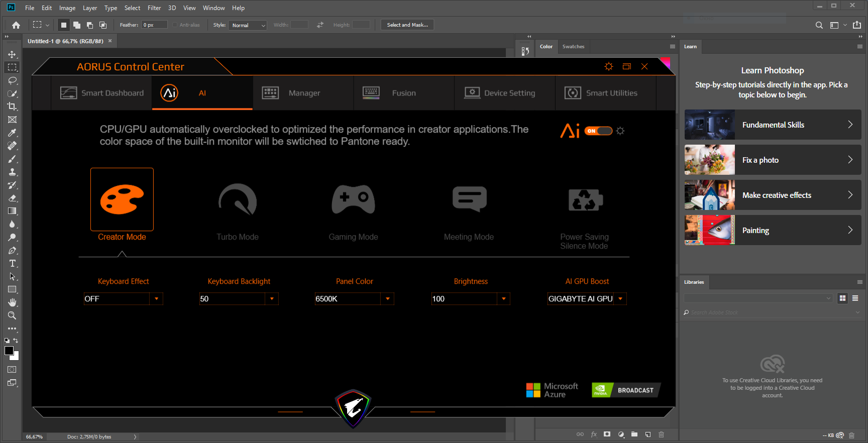Select the Blur tool

tap(12, 224)
